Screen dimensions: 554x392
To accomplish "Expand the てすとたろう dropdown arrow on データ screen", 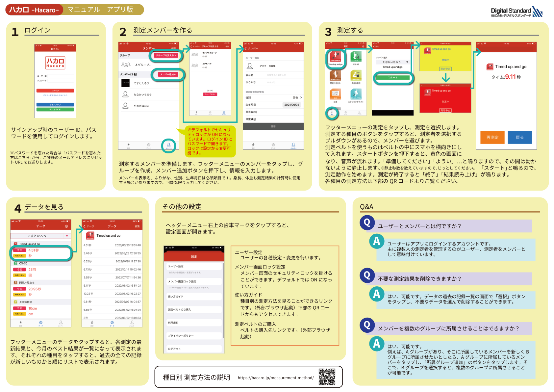I will (x=67, y=236).
